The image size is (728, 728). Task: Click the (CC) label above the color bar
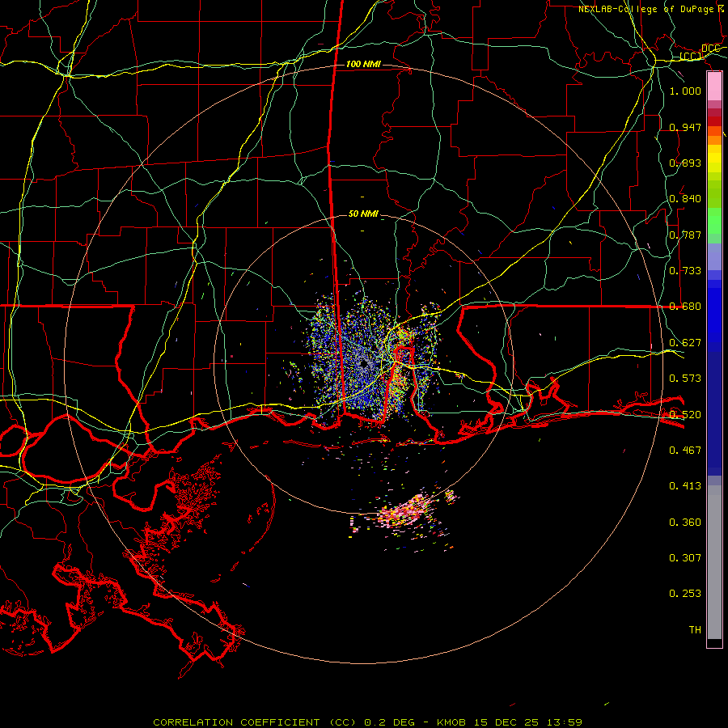click(691, 57)
